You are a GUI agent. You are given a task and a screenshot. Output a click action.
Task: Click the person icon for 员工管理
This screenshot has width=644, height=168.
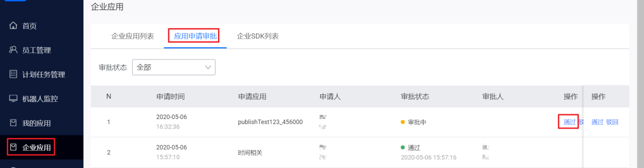click(13, 50)
